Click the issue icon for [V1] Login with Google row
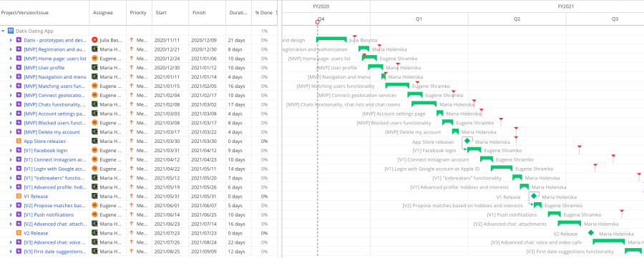Image resolution: width=644 pixels, height=258 pixels. [x=19, y=169]
